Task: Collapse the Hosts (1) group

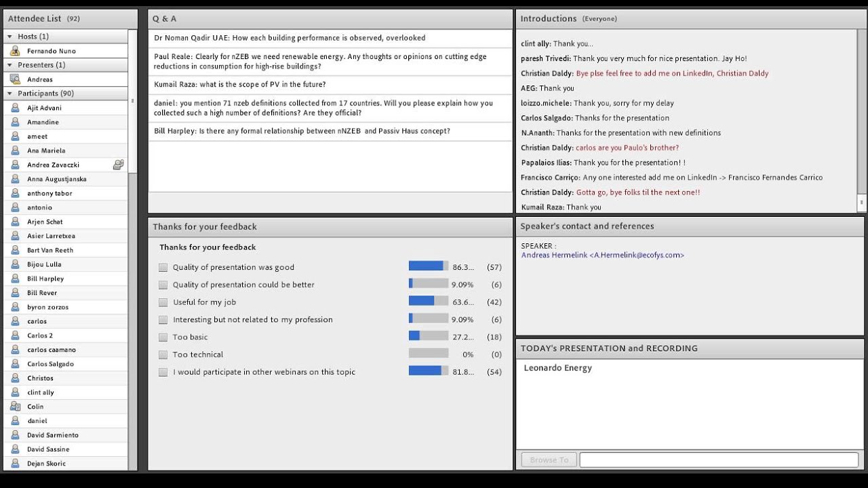Action: pos(10,37)
